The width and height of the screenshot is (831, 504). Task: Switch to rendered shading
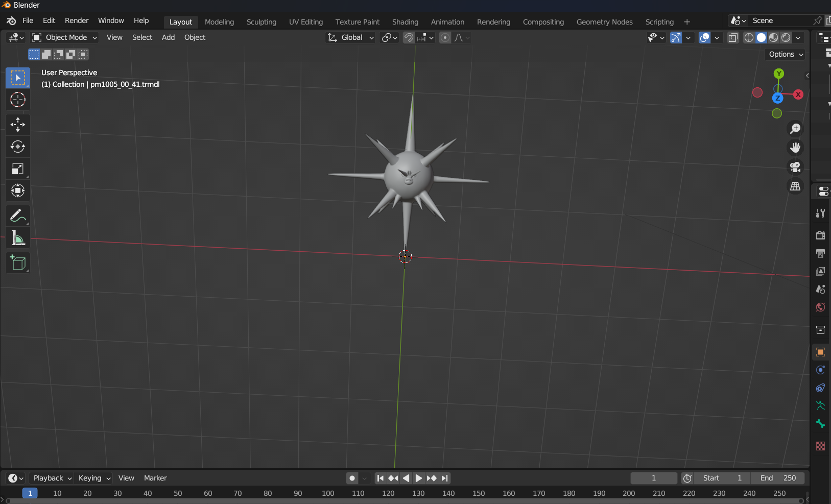point(786,37)
